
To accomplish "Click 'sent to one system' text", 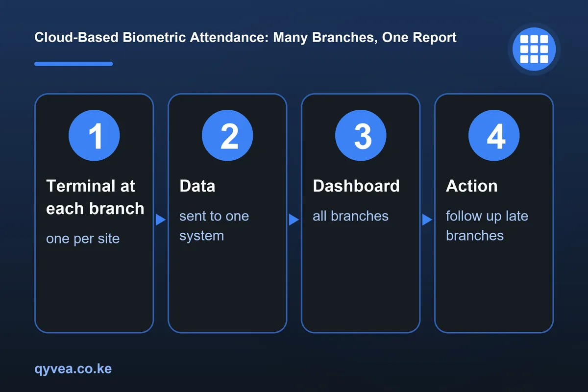I will (214, 226).
